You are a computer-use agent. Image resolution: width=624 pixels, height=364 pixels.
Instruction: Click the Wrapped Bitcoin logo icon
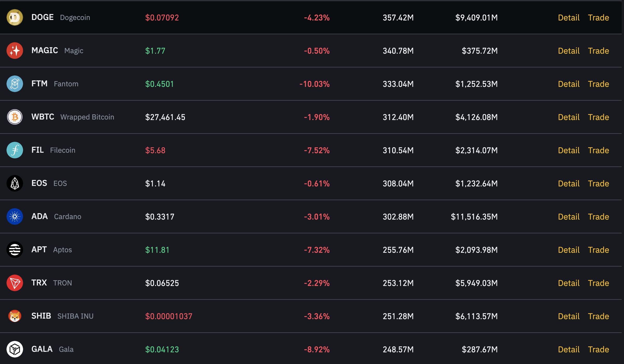[15, 117]
